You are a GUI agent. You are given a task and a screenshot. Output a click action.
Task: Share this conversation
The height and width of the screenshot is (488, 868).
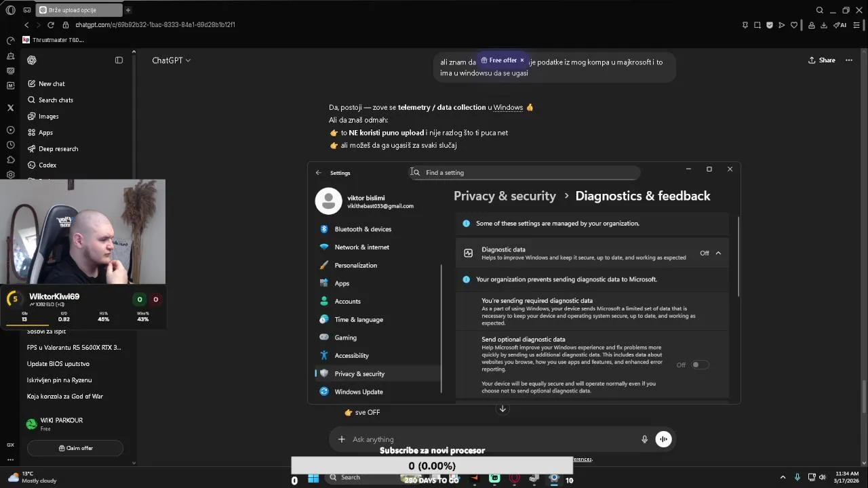[x=822, y=60]
